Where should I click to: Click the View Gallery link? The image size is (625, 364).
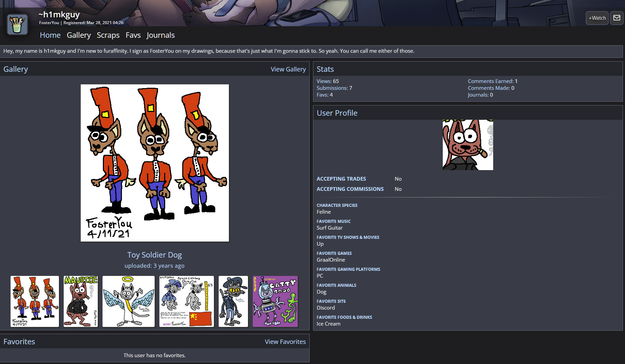click(x=288, y=69)
